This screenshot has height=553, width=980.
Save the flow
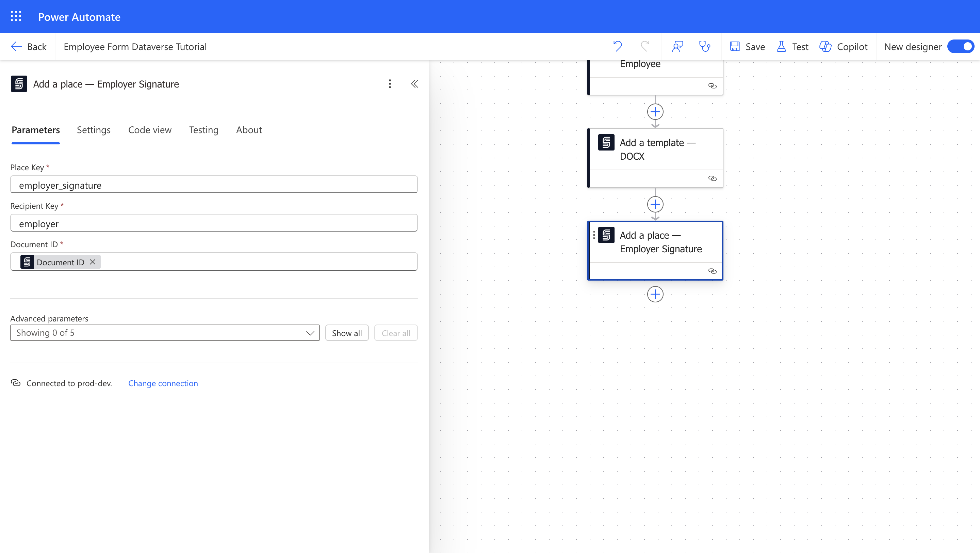(747, 46)
